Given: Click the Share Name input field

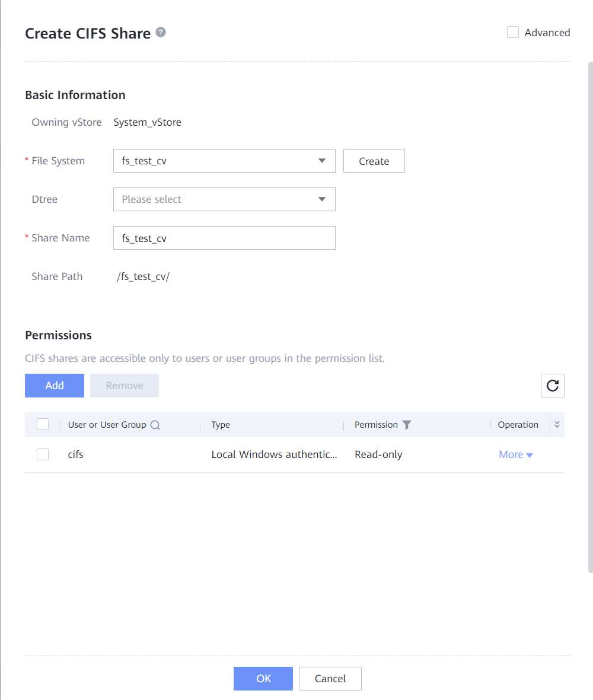Looking at the screenshot, I should click(224, 238).
